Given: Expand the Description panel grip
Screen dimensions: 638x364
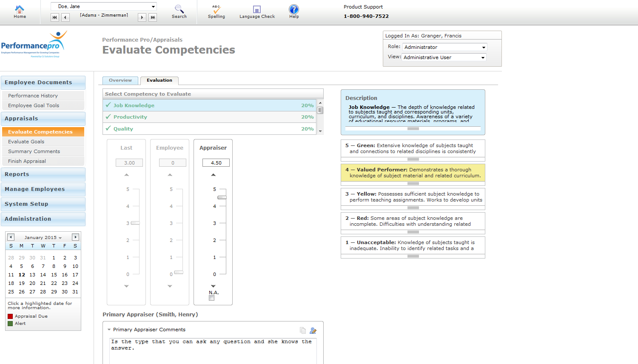Looking at the screenshot, I should (x=413, y=128).
